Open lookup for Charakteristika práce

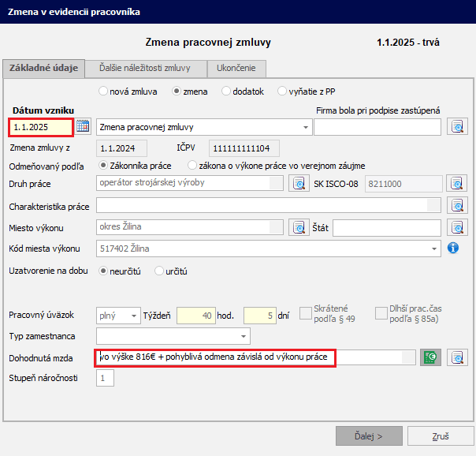pos(457,206)
